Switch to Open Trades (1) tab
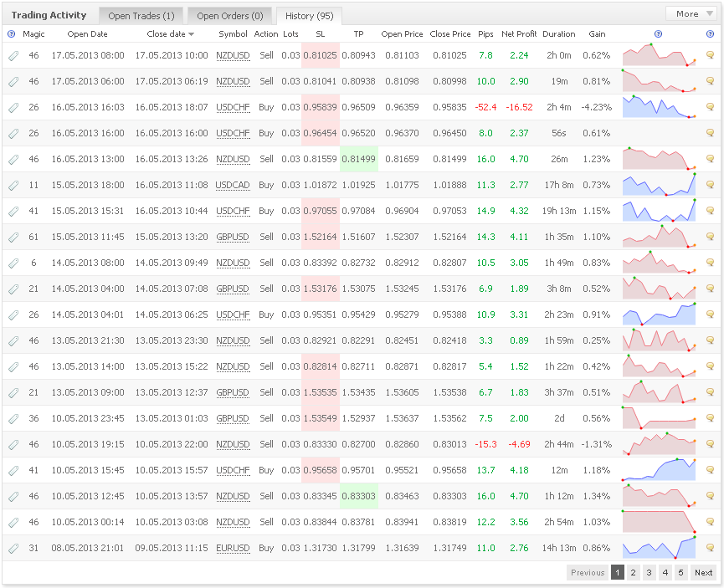Viewport: 724px width, 588px height. point(141,16)
